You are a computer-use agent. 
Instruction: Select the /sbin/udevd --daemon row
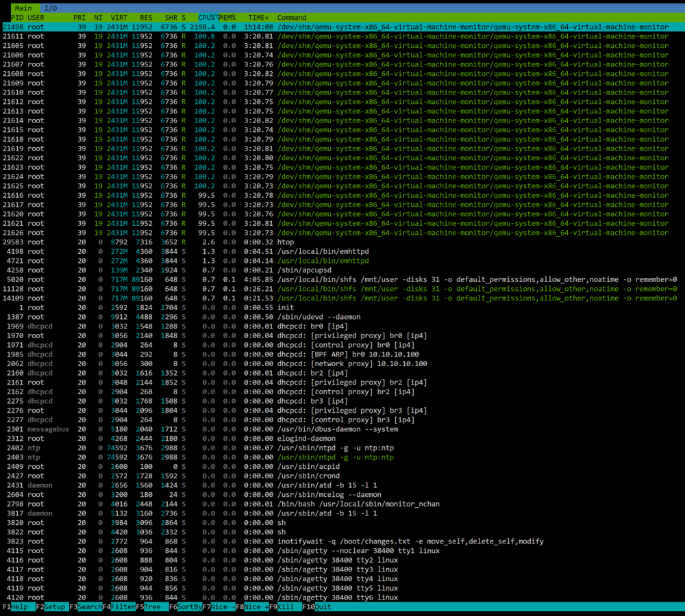tap(342, 317)
